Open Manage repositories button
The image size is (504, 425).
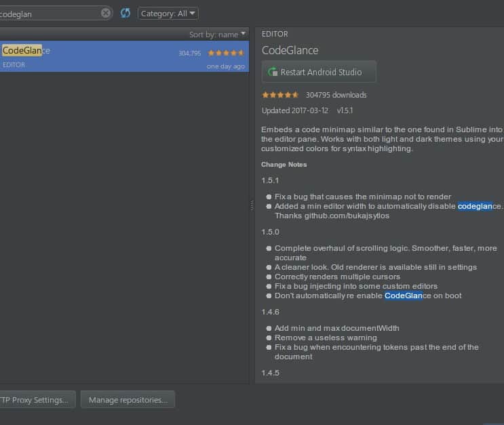click(x=128, y=400)
